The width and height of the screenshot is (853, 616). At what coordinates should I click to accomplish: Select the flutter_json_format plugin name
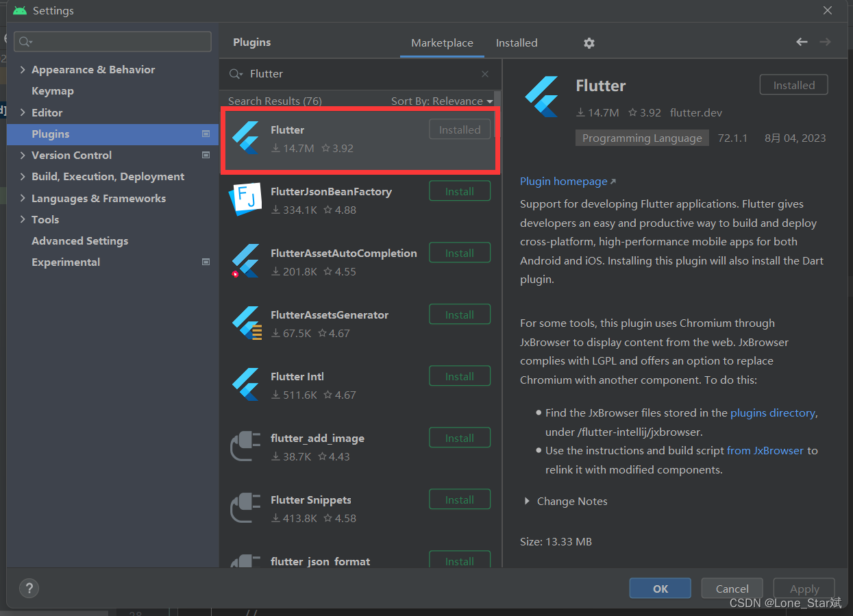pos(321,561)
